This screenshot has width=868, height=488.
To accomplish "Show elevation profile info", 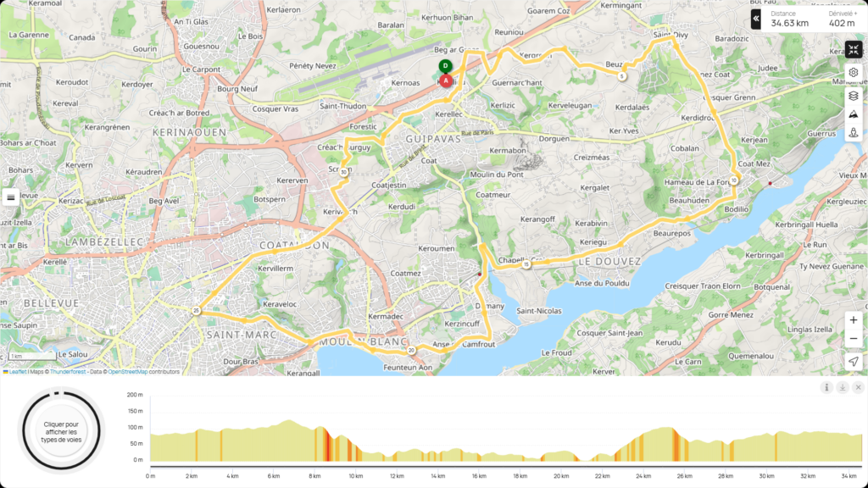I will (826, 387).
